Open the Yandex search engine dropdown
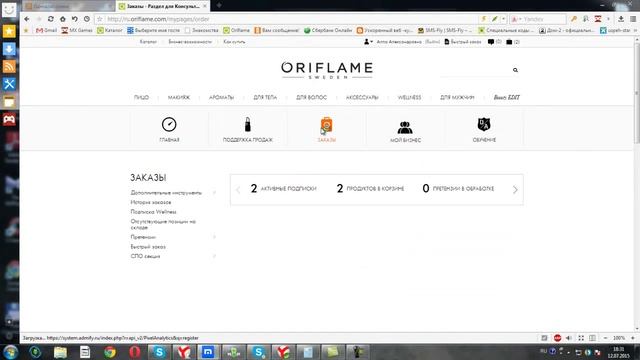This screenshot has width=640, height=360. (516, 19)
